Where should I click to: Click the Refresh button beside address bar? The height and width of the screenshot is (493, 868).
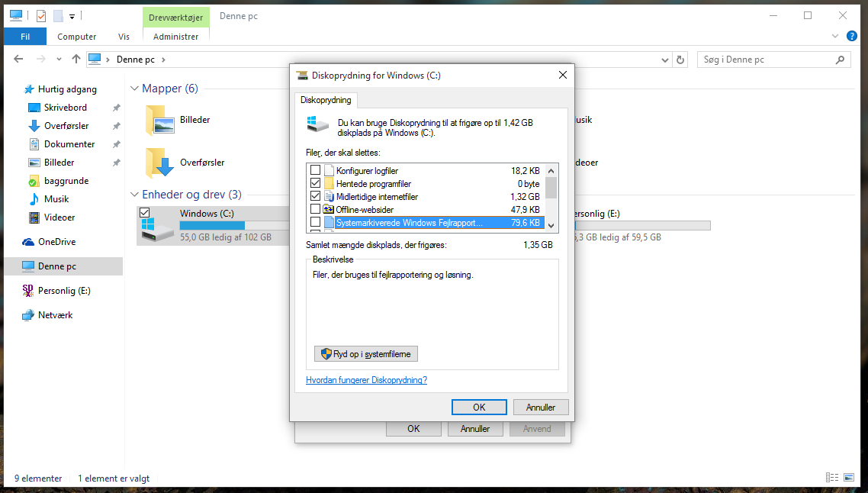tap(680, 60)
